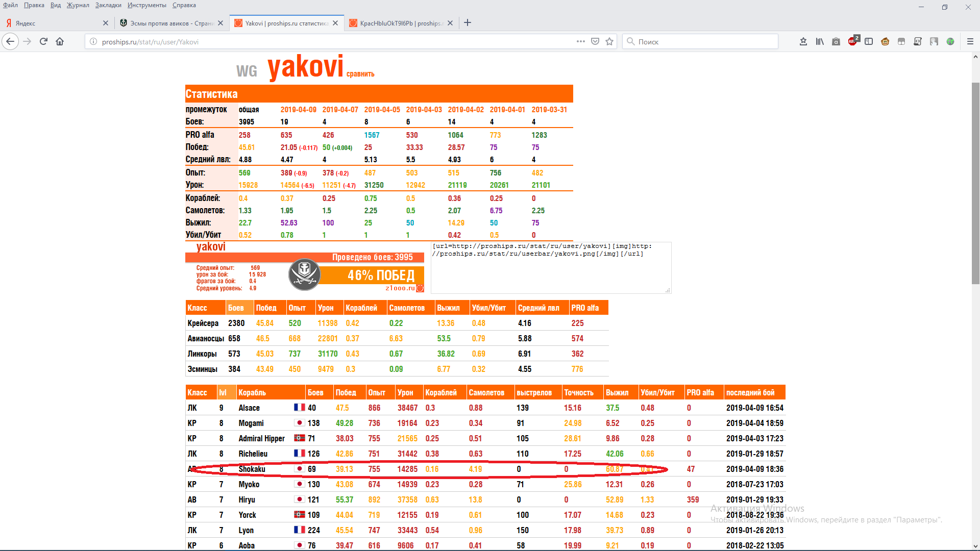Open page actions three-dots menu
Image resolution: width=980 pixels, height=551 pixels.
581,41
